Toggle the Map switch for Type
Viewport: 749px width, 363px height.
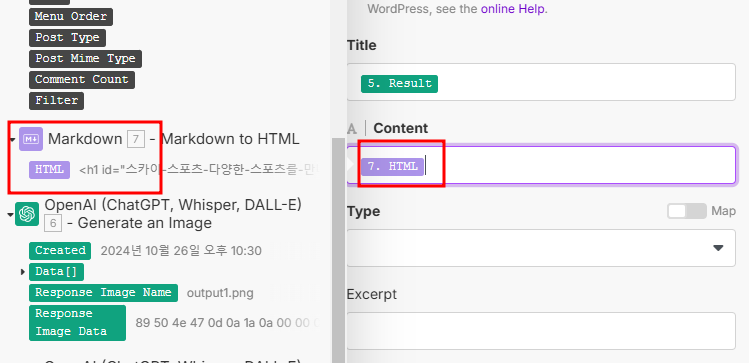686,211
